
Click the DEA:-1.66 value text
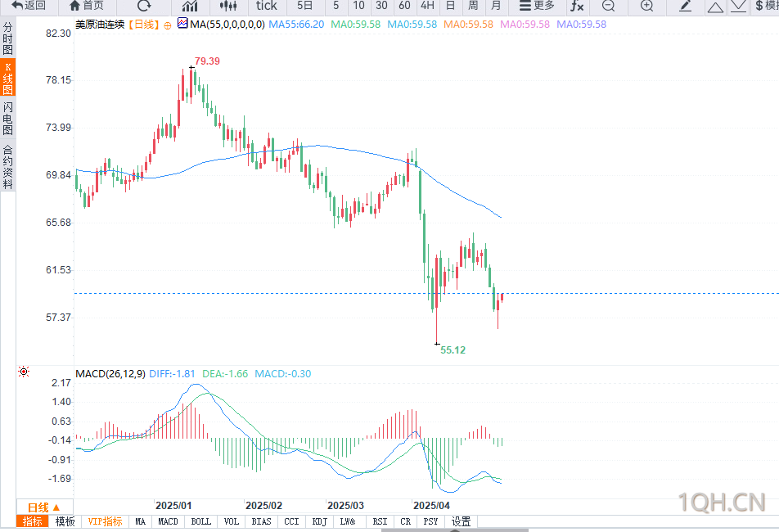[225, 373]
